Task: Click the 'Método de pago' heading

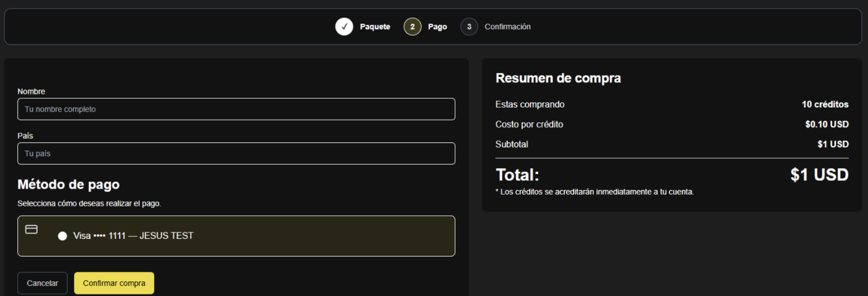Action: [68, 185]
